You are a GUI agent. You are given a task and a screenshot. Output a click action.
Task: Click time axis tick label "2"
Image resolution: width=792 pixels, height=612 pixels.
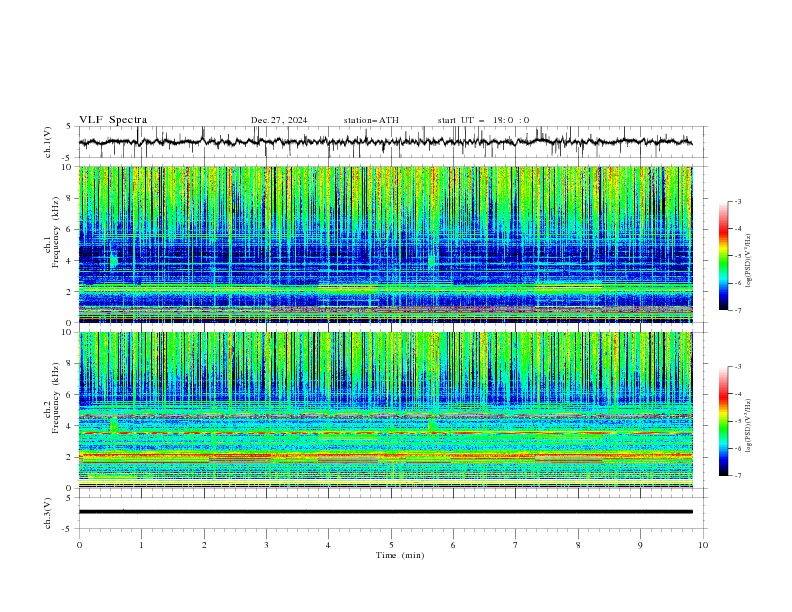coord(204,545)
